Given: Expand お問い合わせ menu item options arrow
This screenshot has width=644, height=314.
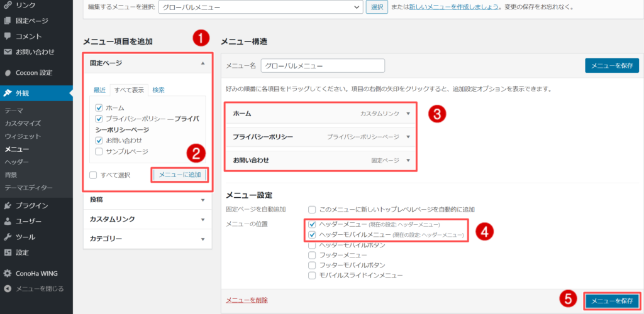Looking at the screenshot, I should tap(408, 160).
